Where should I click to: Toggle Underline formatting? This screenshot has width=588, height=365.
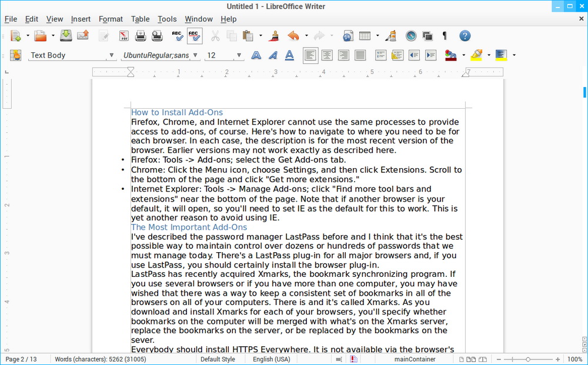point(289,55)
